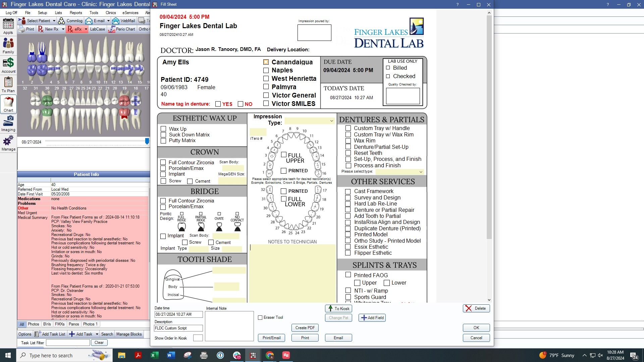The height and width of the screenshot is (362, 644).
Task: Expand the Impression Type dropdown
Action: [331, 121]
